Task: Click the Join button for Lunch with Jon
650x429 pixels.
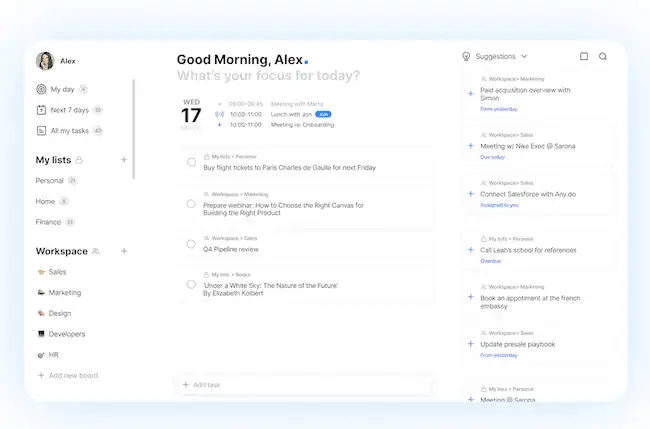Action: tap(323, 114)
